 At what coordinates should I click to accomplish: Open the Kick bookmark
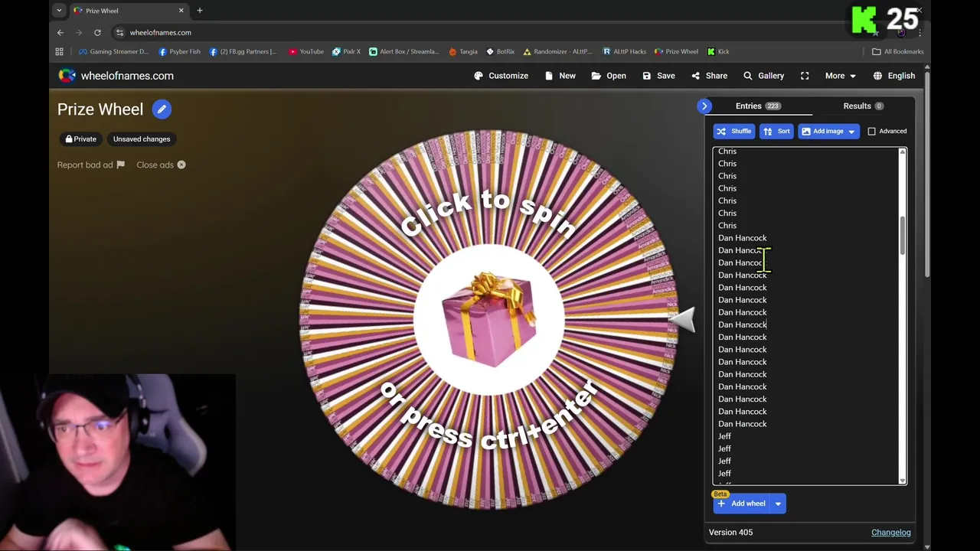pos(718,52)
